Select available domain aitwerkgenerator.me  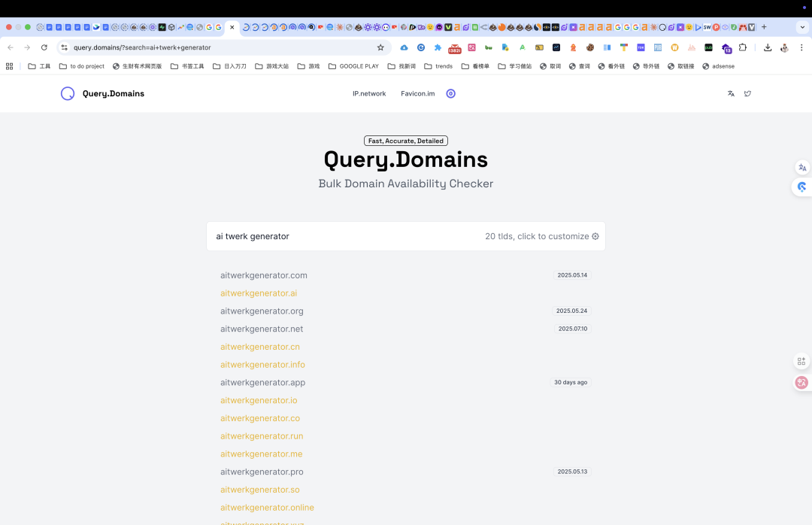pyautogui.click(x=261, y=454)
